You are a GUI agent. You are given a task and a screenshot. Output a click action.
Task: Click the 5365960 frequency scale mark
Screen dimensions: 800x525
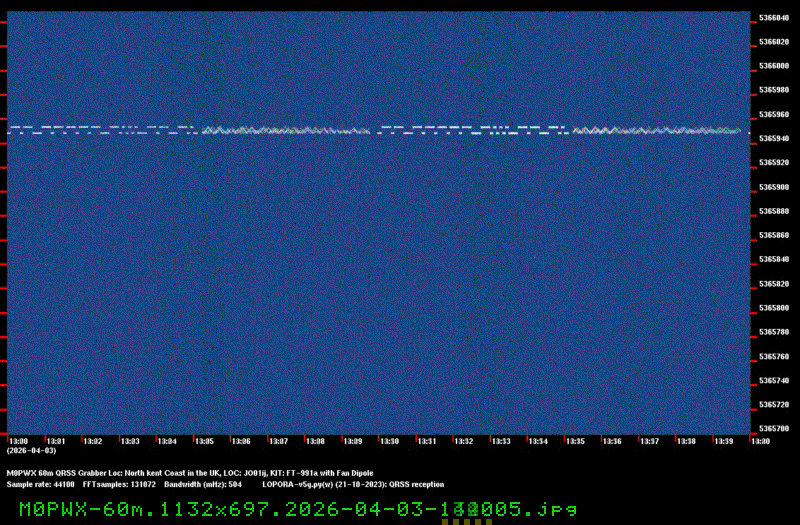[774, 114]
